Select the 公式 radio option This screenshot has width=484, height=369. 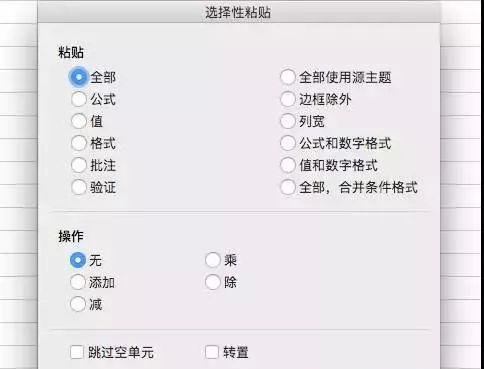79,99
